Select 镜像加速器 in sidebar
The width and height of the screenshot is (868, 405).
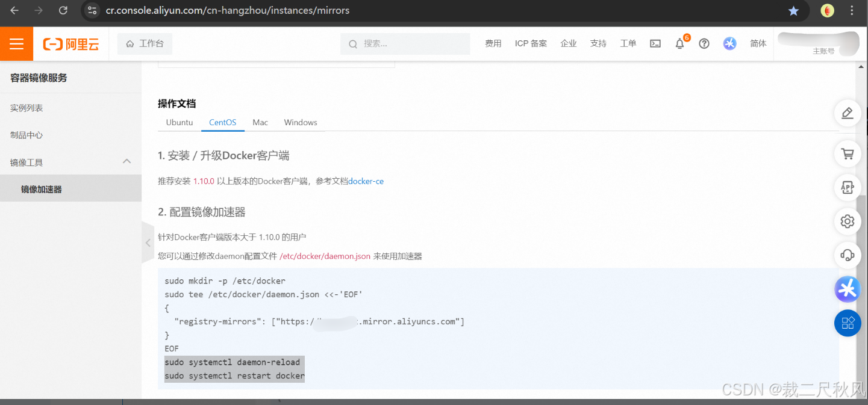pos(70,190)
